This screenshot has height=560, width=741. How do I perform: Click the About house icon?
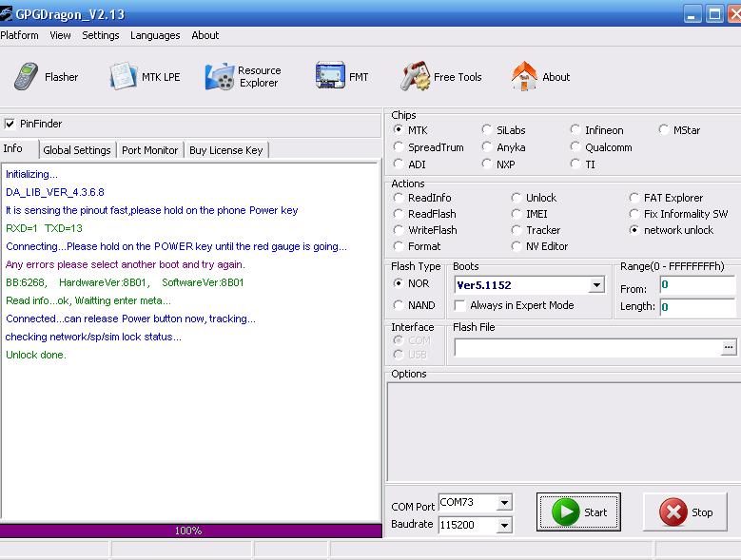524,76
